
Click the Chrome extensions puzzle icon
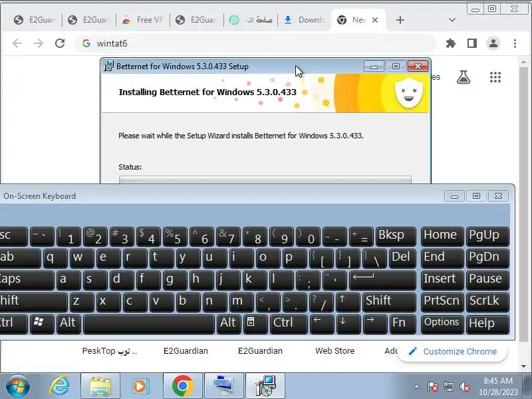coord(451,43)
